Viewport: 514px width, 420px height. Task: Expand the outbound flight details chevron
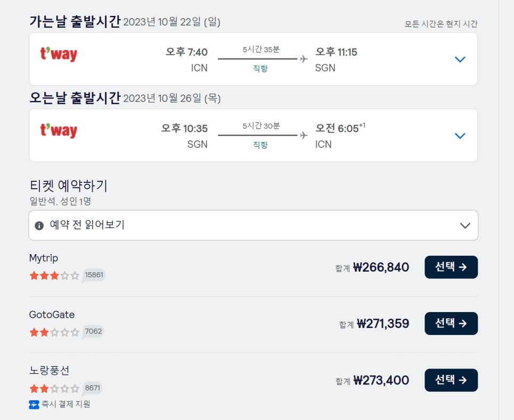pyautogui.click(x=460, y=60)
